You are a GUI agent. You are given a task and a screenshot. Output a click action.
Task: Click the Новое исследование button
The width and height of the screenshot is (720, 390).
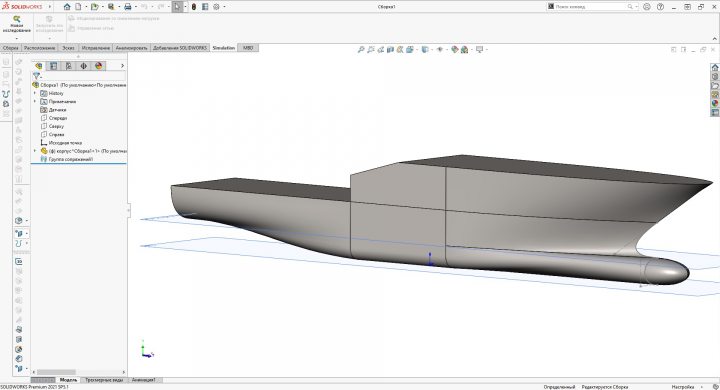pyautogui.click(x=17, y=24)
